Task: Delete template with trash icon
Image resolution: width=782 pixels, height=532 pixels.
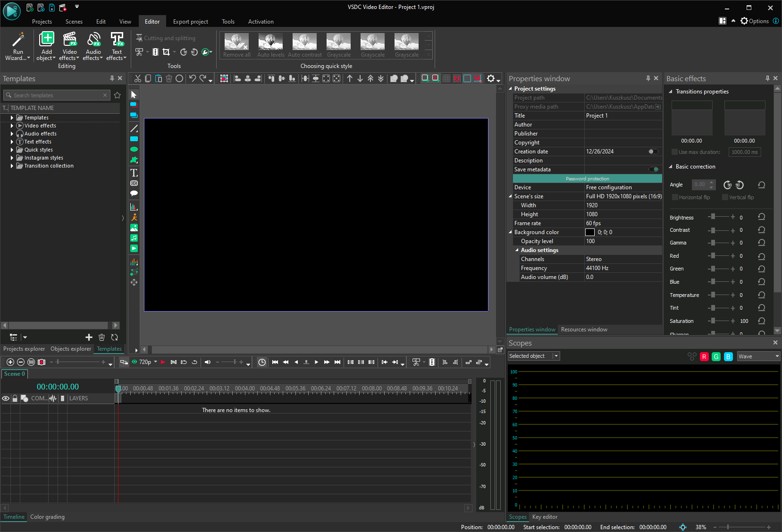Action: 101,337
